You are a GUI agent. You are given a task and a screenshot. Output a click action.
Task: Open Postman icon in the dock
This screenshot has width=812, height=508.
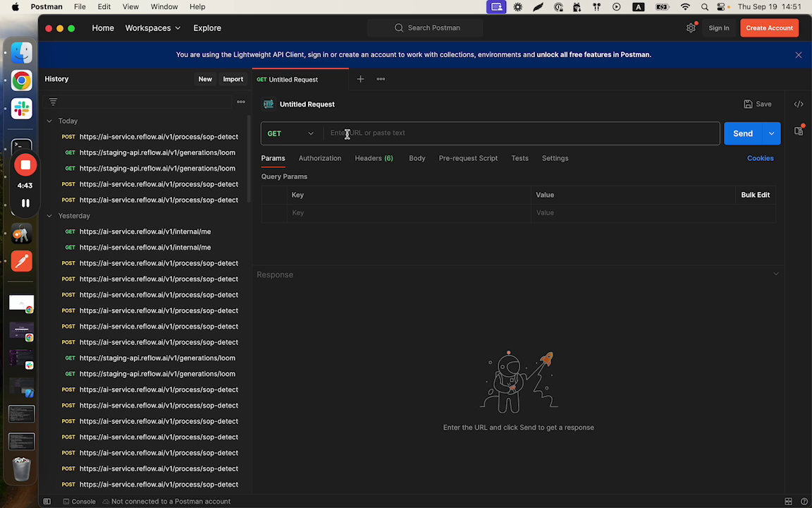[x=22, y=261]
